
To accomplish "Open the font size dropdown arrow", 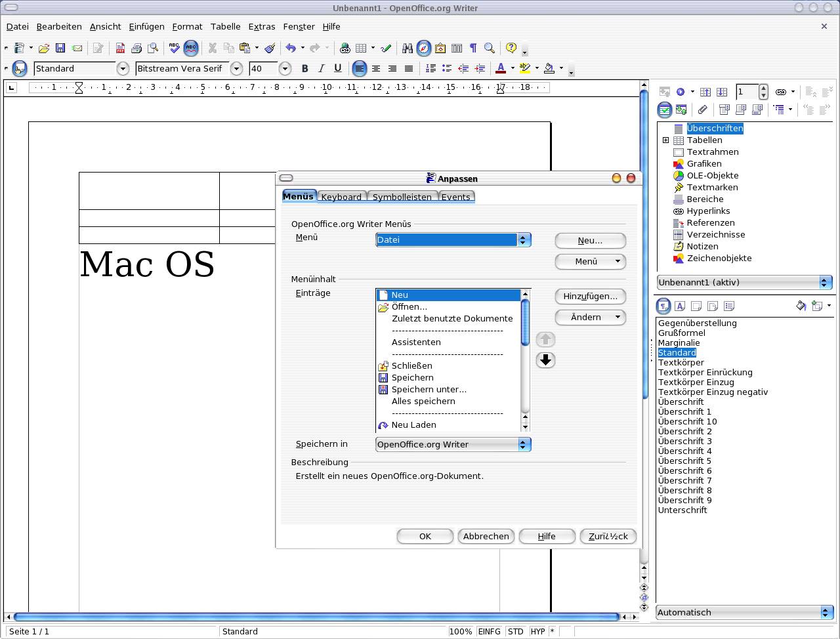I will 285,68.
